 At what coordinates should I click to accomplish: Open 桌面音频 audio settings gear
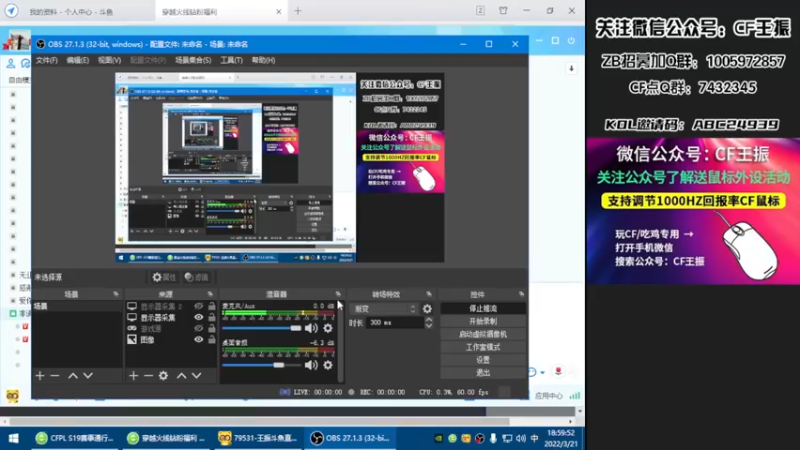(x=328, y=365)
